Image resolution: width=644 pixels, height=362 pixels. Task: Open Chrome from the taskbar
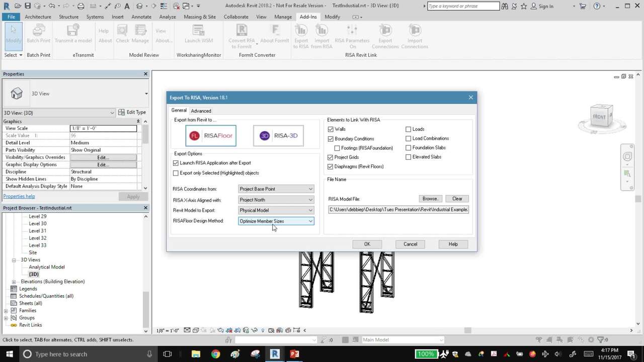pyautogui.click(x=215, y=354)
